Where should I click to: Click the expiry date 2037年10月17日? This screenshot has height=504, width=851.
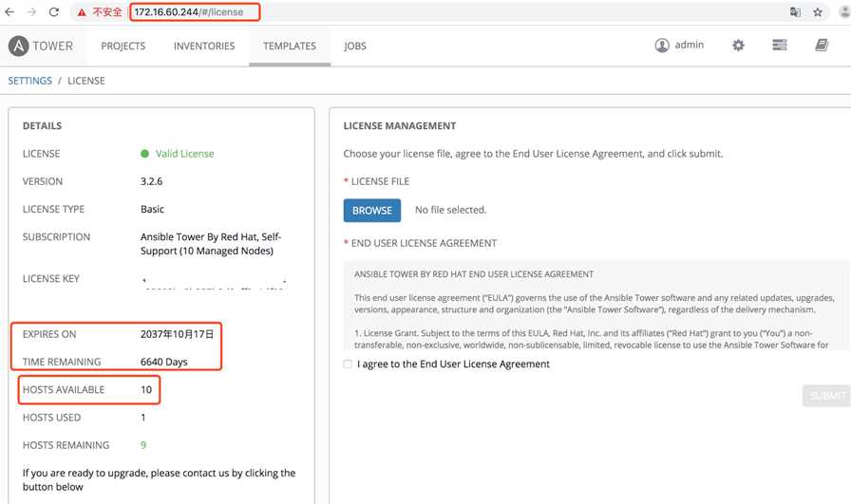(177, 334)
